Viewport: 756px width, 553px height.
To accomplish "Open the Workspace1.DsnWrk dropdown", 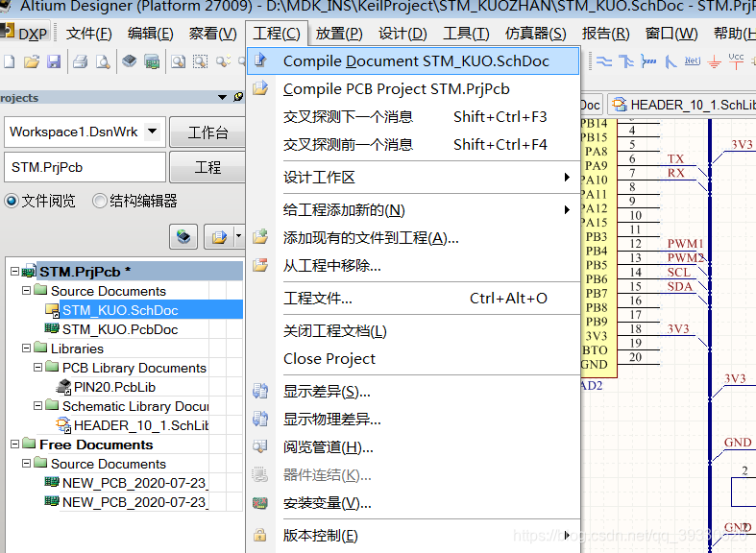I will coord(153,131).
